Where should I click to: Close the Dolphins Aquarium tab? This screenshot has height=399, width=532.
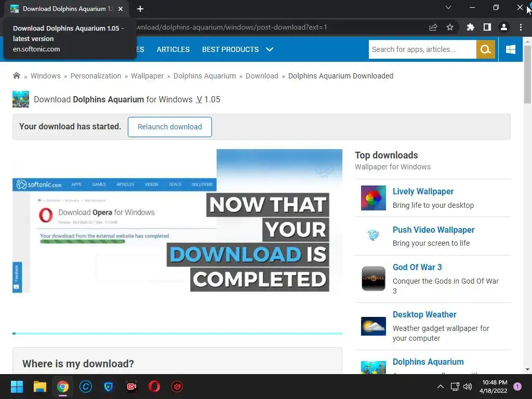pyautogui.click(x=121, y=9)
